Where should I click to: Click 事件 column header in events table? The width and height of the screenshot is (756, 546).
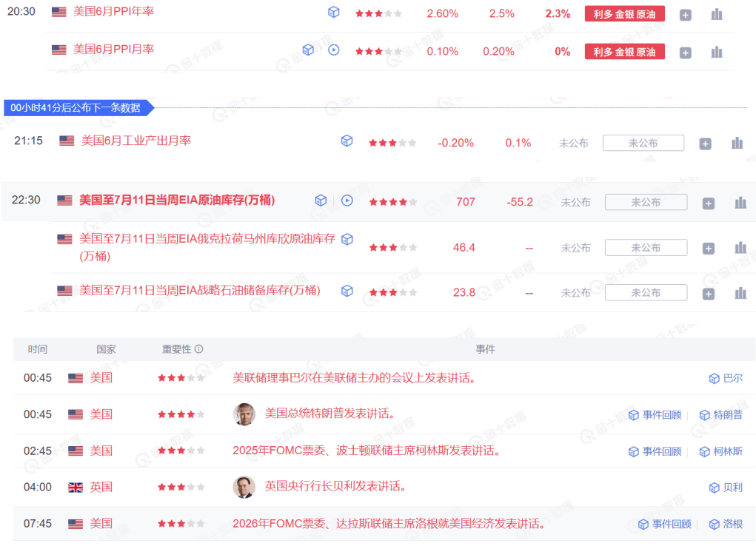click(485, 349)
